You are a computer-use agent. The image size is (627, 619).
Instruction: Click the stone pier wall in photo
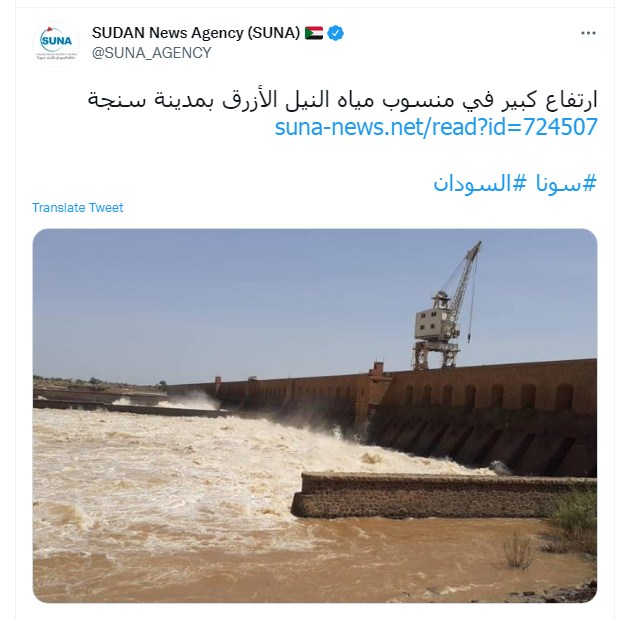[443, 496]
